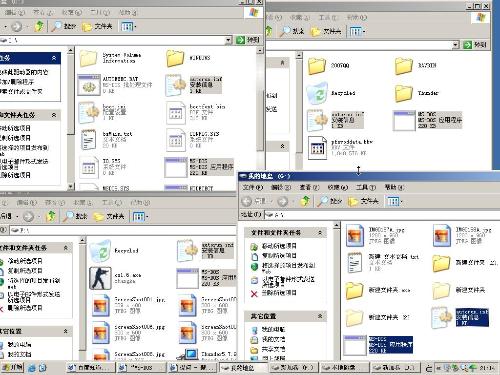500x375 pixels.
Task: Click 文件夹 button in window with WINDOWS folder
Action: click(x=97, y=26)
